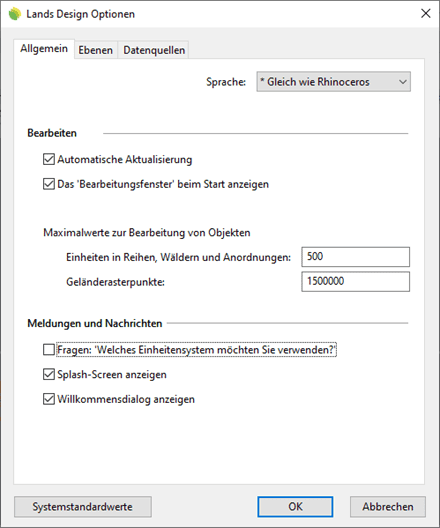Open the Datenquellen tab

[x=154, y=50]
